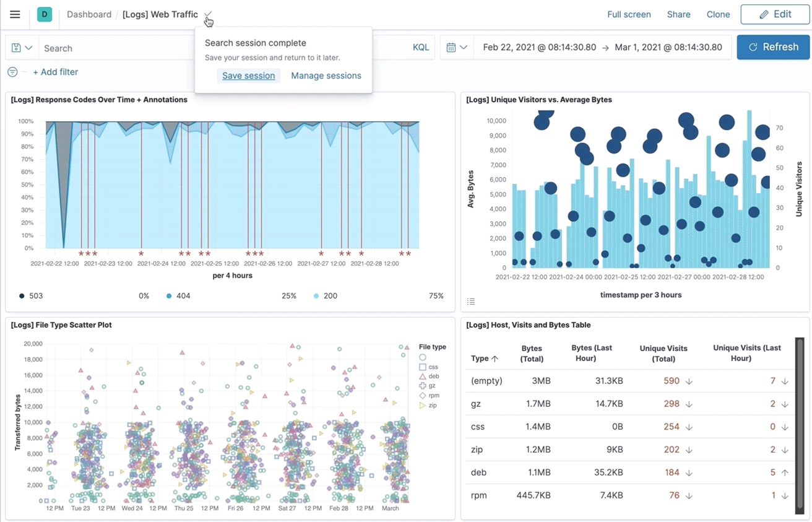Viewport: 812px width, 522px height.
Task: Go to the Dashboard breadcrumb
Action: point(89,14)
